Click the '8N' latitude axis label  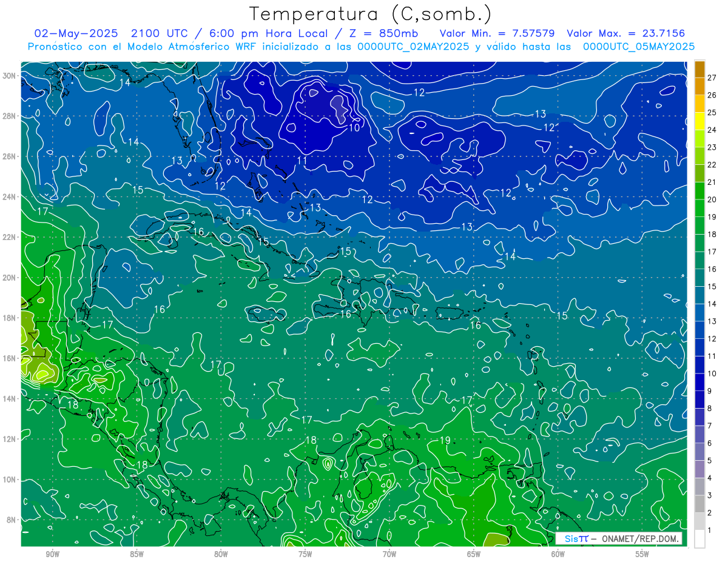click(x=12, y=520)
